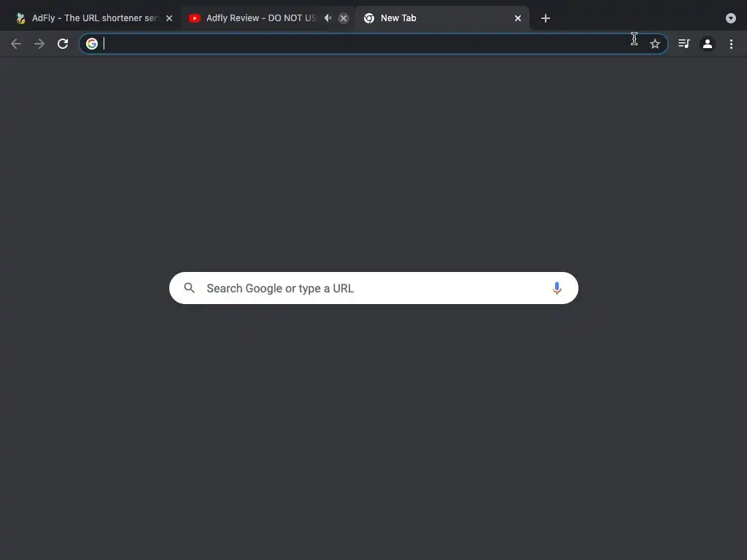Screen dimensions: 747x560
Task: Close the Adfly Review YouTube tab
Action: pyautogui.click(x=344, y=18)
